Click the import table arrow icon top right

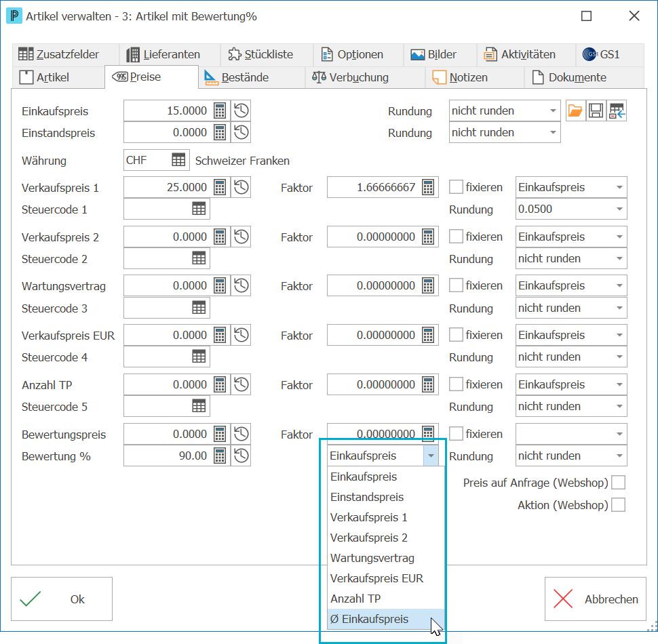617,110
